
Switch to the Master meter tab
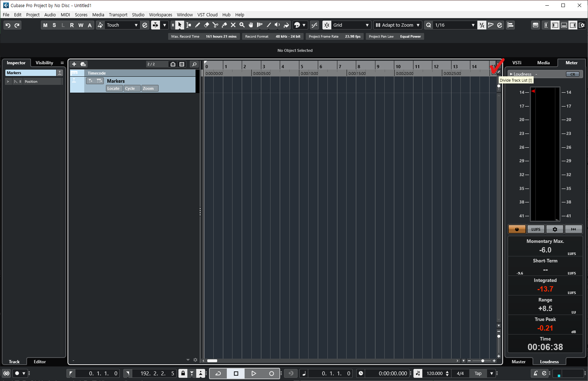519,362
